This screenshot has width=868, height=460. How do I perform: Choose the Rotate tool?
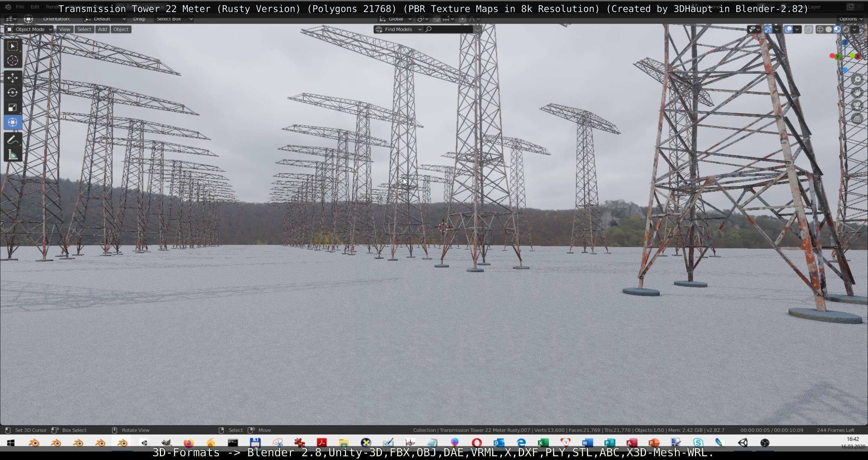tap(12, 93)
